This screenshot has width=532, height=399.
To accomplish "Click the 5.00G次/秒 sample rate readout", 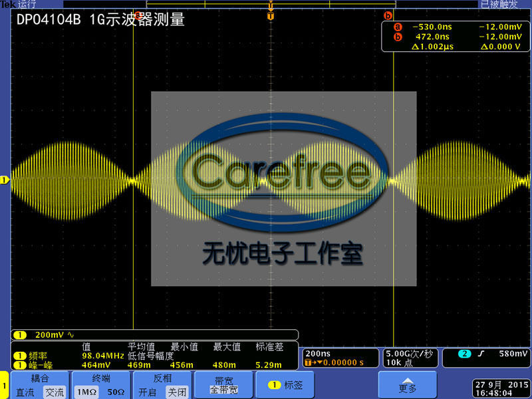I will 409,354.
